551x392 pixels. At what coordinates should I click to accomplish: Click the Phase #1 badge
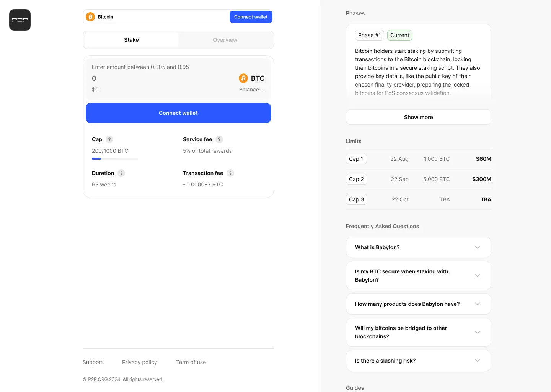point(370,35)
